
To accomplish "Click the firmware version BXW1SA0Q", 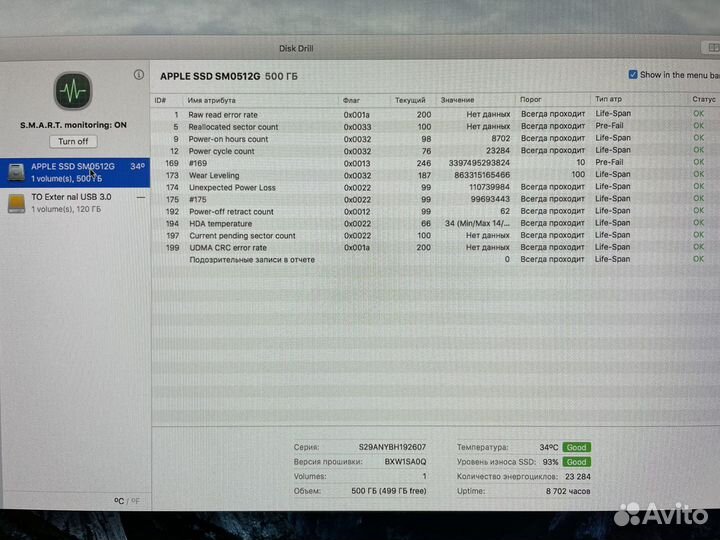I will (405, 461).
